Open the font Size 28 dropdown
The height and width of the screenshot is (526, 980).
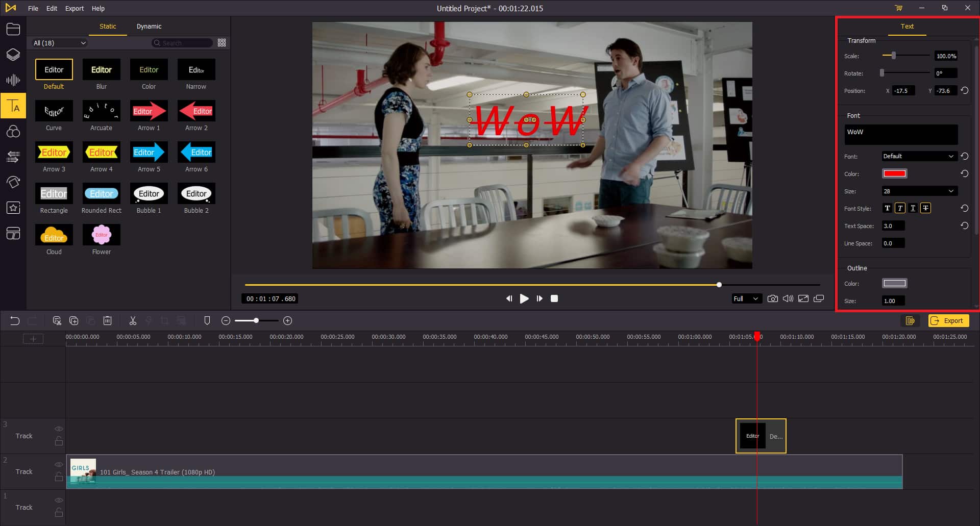pyautogui.click(x=919, y=191)
